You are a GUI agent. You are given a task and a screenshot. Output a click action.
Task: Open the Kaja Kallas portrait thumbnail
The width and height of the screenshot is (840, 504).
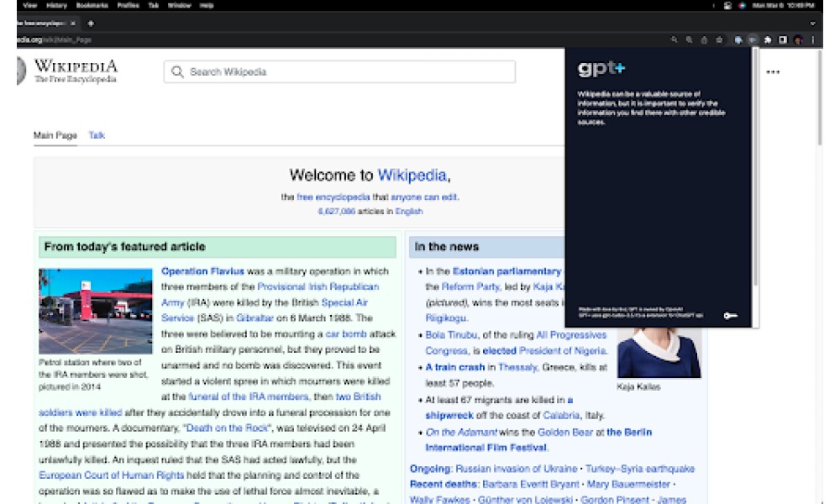pos(659,353)
